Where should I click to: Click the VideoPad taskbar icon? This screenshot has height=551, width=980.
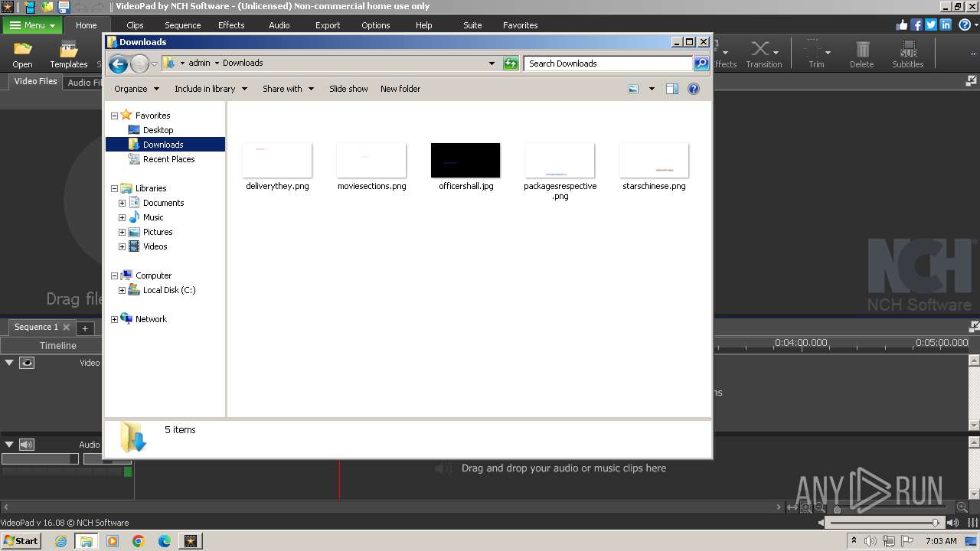190,541
